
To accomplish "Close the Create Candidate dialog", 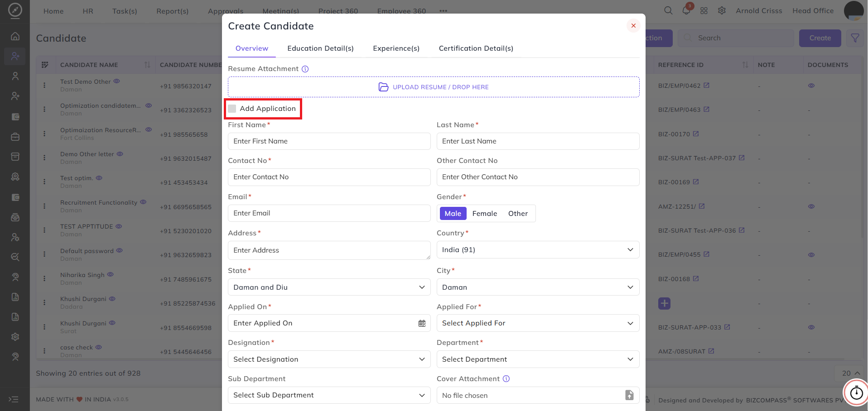I will (633, 26).
